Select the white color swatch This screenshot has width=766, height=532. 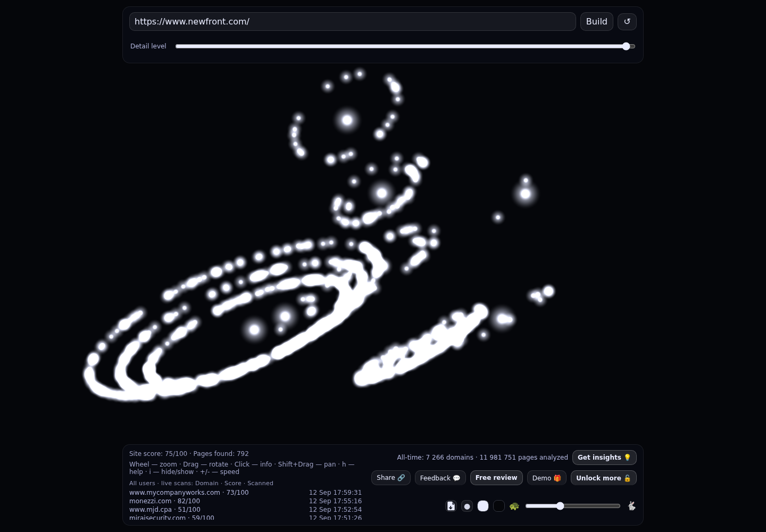point(483,506)
